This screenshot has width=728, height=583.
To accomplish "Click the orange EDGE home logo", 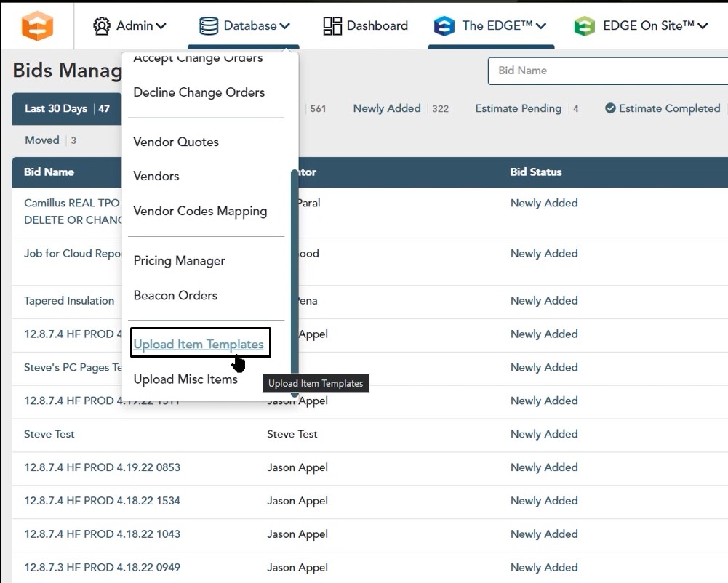I will tap(37, 25).
